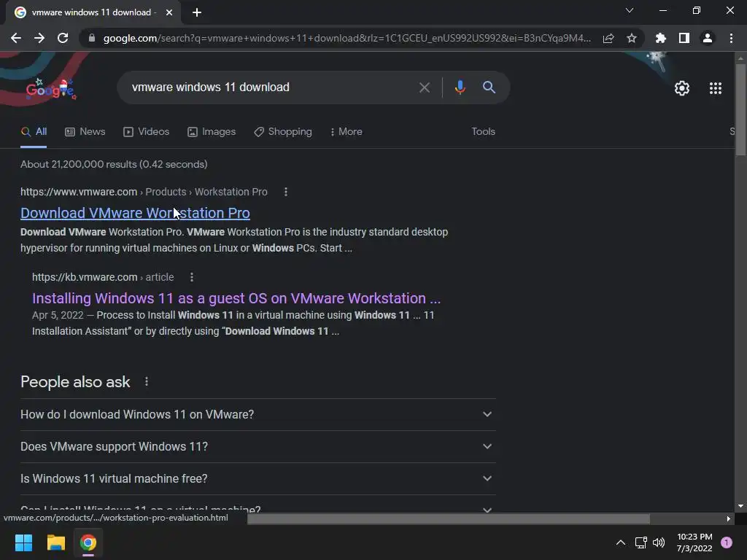This screenshot has height=560, width=747.
Task: Switch to News results tab
Action: (x=85, y=132)
